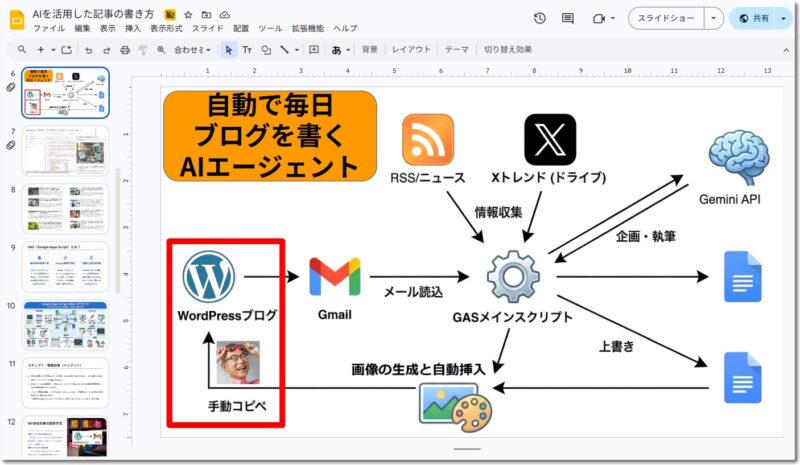Open new slide layout dropdown arrow
Screen dimensions: 800x465
pyautogui.click(x=53, y=50)
